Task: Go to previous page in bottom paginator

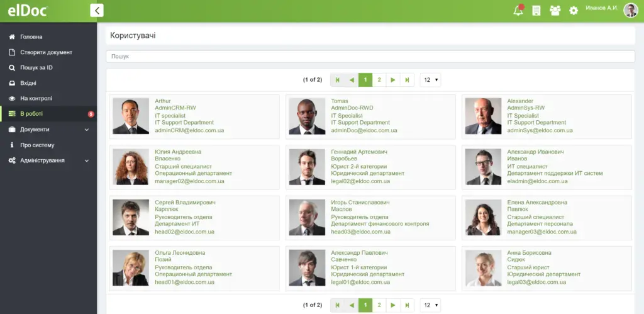Action: point(352,305)
